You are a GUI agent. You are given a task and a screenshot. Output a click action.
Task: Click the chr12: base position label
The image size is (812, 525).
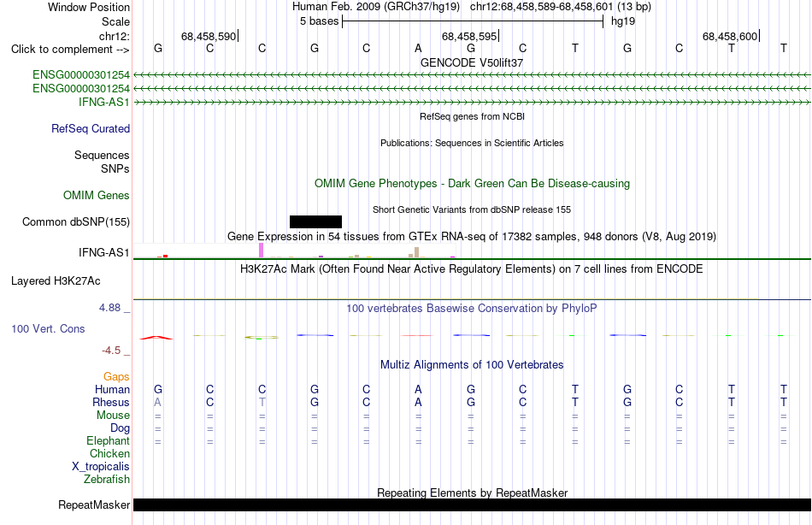[x=114, y=36]
